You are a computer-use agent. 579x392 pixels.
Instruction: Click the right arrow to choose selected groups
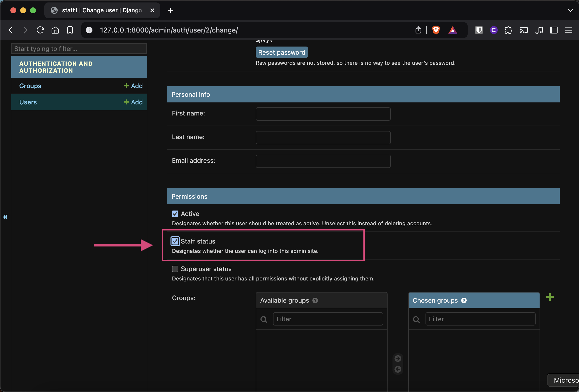[x=398, y=358]
